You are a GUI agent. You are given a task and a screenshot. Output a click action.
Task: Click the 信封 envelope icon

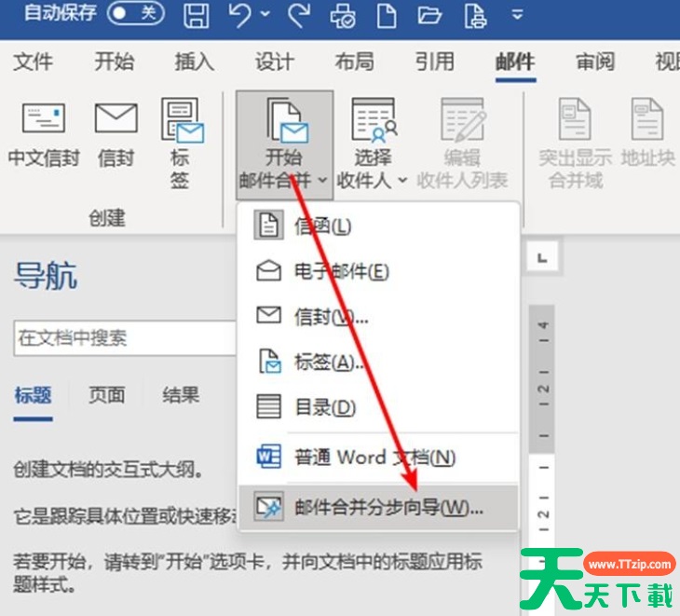click(x=116, y=136)
